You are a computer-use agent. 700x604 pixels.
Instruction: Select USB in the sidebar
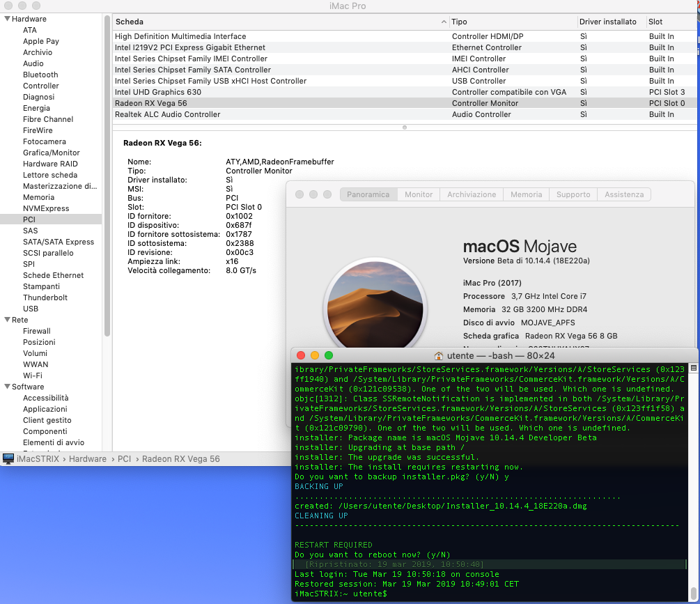[x=31, y=309]
